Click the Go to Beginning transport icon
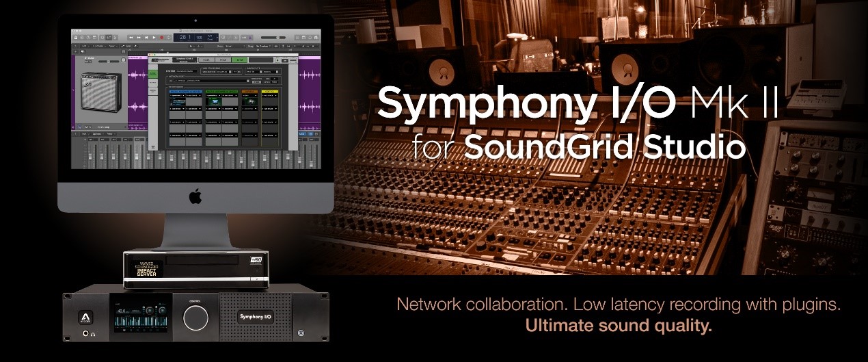 pyautogui.click(x=147, y=37)
